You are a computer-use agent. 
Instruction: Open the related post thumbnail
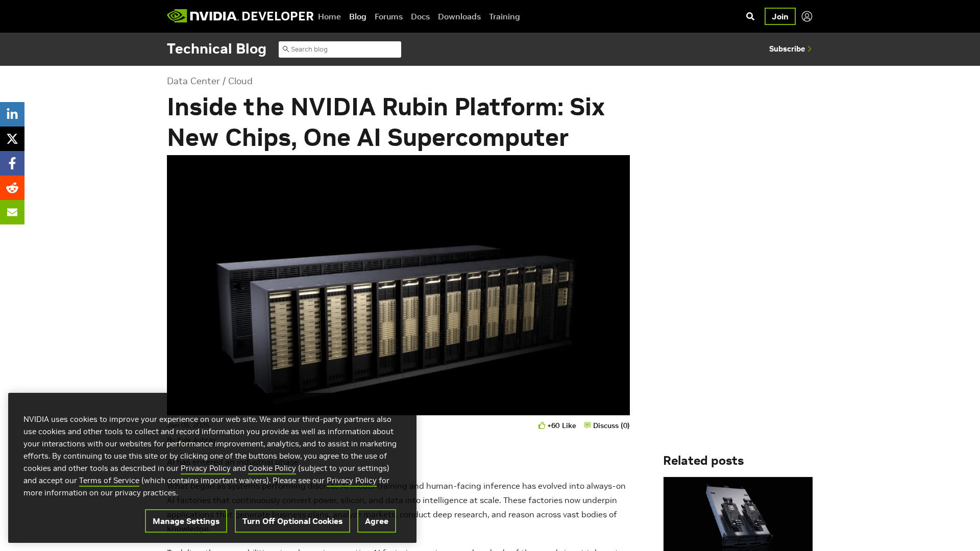(738, 514)
